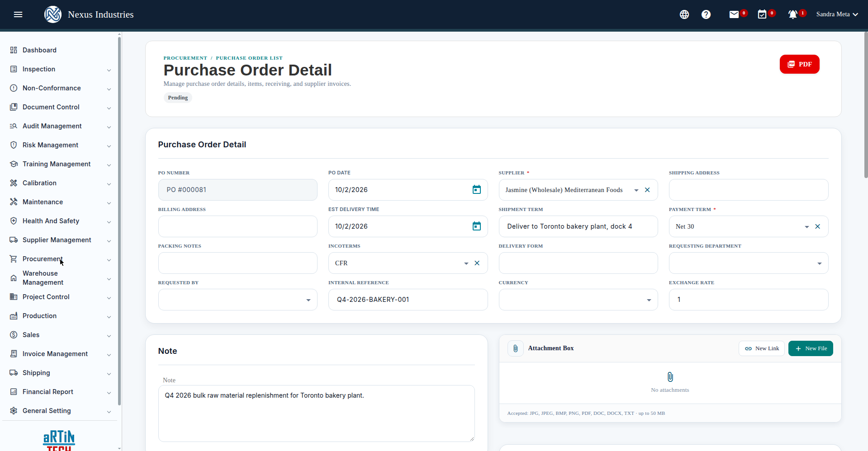The height and width of the screenshot is (451, 868).
Task: Click the General Setting gear icon
Action: coord(14,411)
